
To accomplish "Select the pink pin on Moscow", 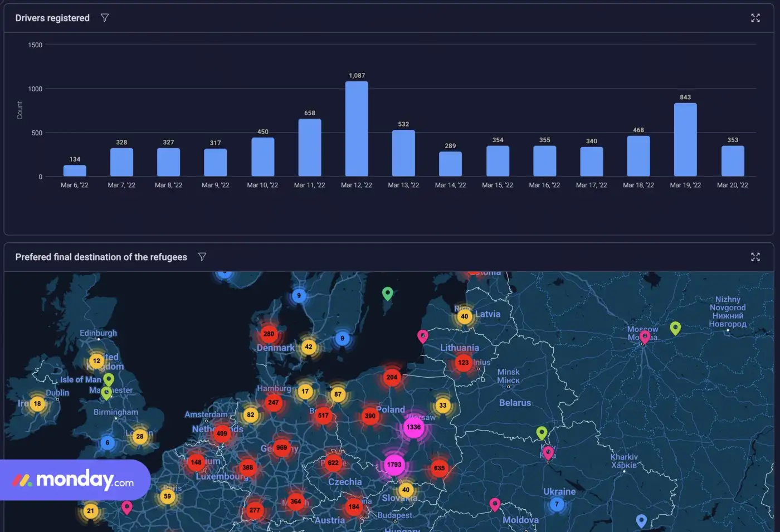I will [x=645, y=336].
